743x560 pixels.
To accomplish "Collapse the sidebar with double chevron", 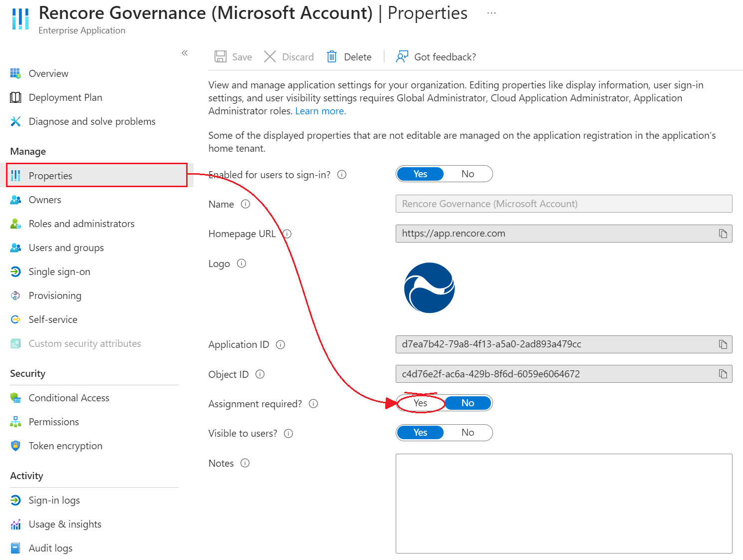I will 185,53.
